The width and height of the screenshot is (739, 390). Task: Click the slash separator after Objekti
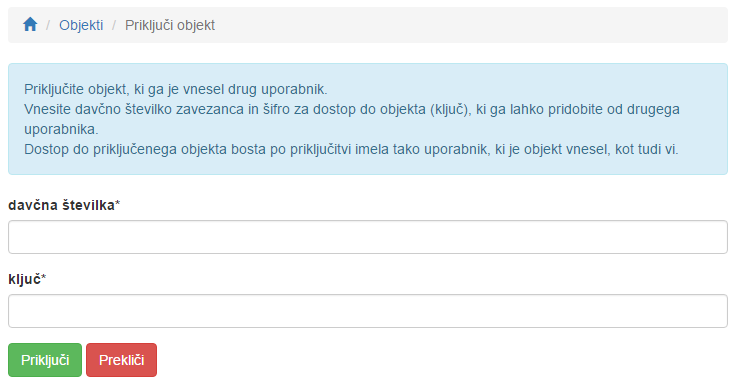(x=114, y=25)
